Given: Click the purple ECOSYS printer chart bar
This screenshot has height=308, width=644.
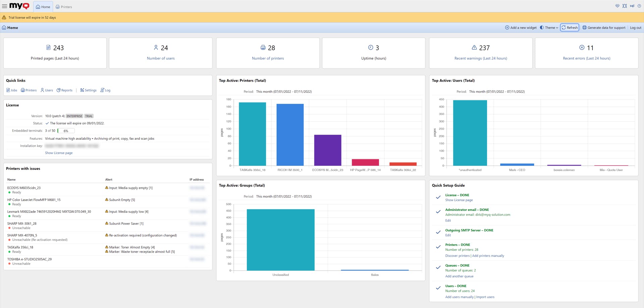Looking at the screenshot, I should point(328,150).
